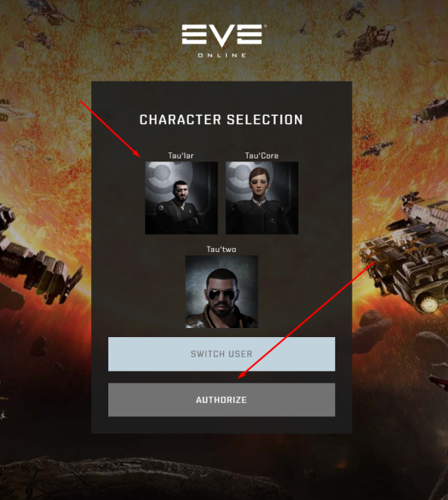Click the bearded face of Tau'lar
The width and height of the screenshot is (448, 500).
(x=181, y=191)
